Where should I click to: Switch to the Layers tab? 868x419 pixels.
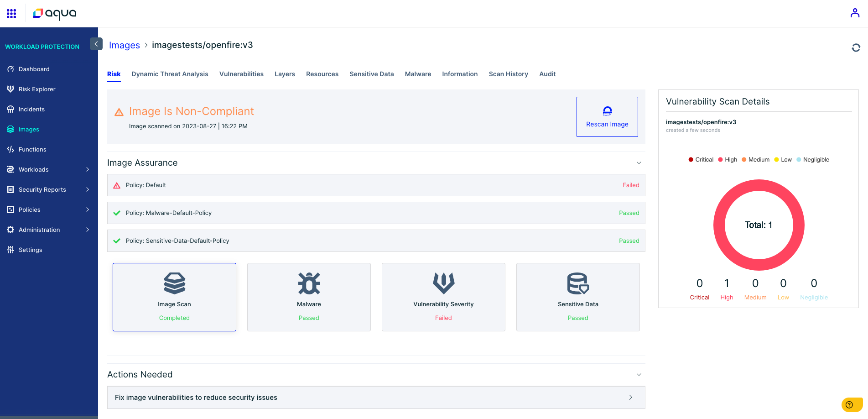pyautogui.click(x=285, y=74)
